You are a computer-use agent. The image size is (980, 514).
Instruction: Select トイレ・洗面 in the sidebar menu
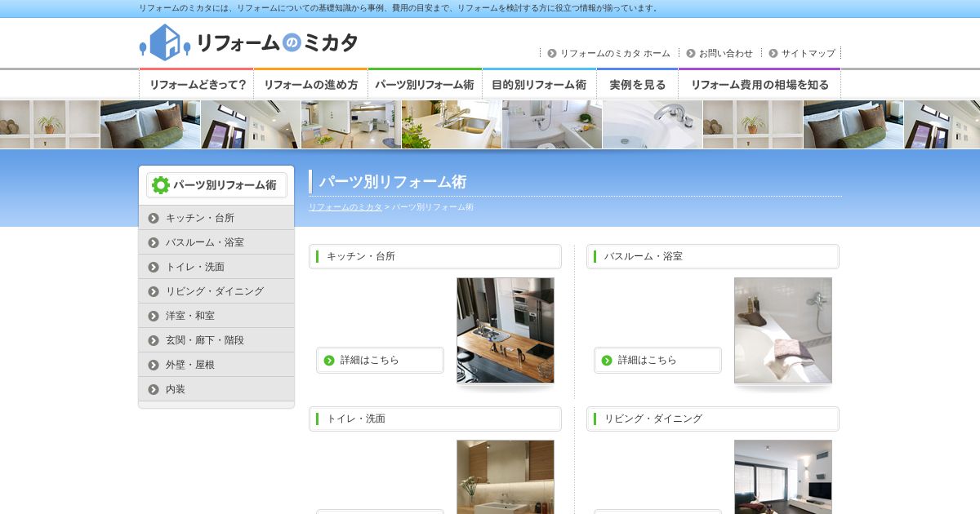pyautogui.click(x=216, y=267)
